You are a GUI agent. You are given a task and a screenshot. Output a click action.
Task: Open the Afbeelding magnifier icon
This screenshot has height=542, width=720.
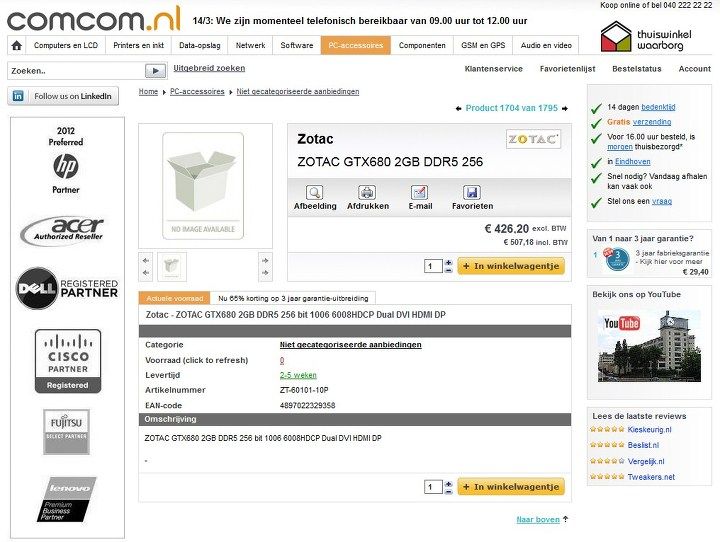(315, 192)
